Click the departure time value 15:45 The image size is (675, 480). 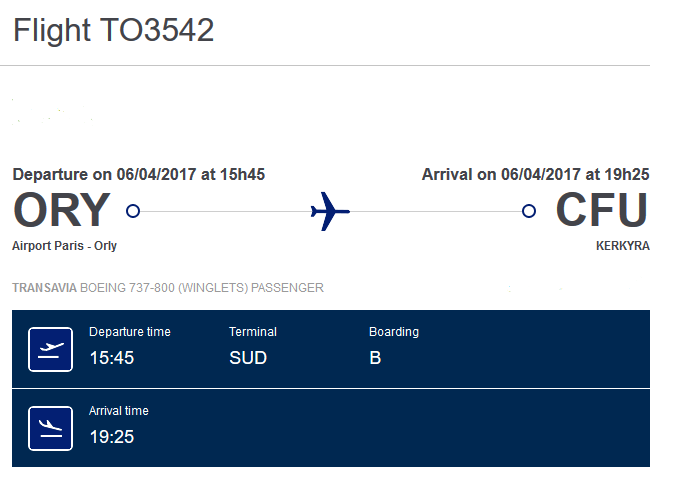pos(112,358)
